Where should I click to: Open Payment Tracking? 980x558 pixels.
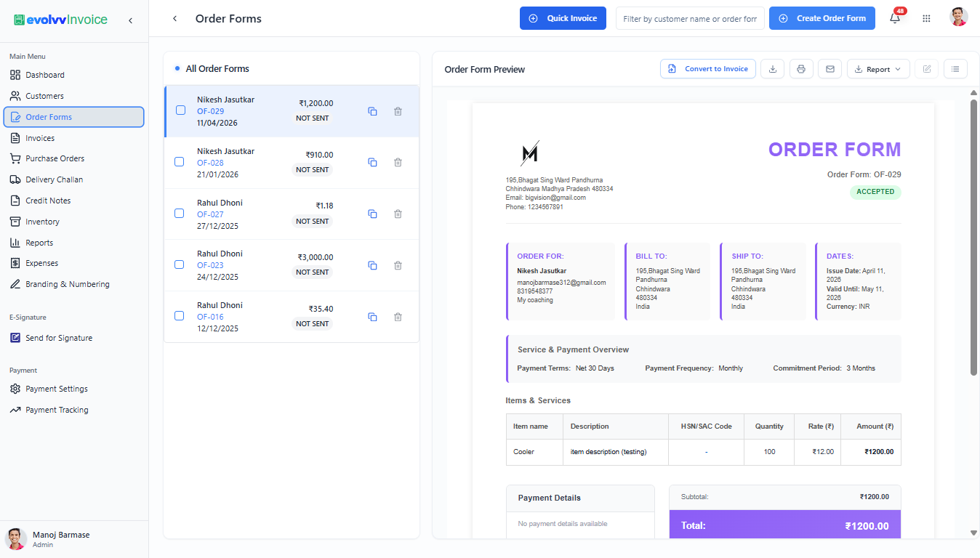74,410
